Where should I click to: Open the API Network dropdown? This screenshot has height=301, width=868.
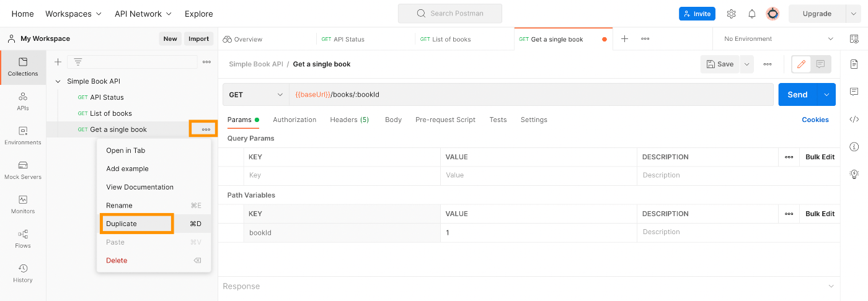click(x=143, y=14)
